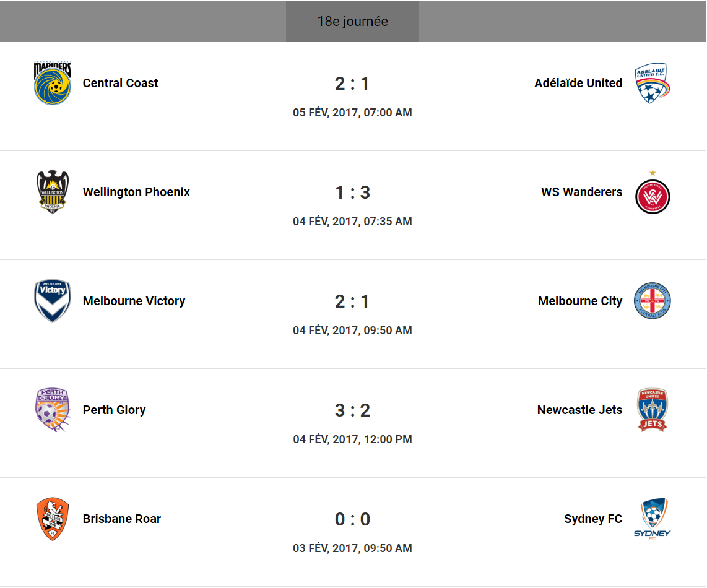View the 0 : 0 Brisbane Roar match score

pyautogui.click(x=352, y=519)
